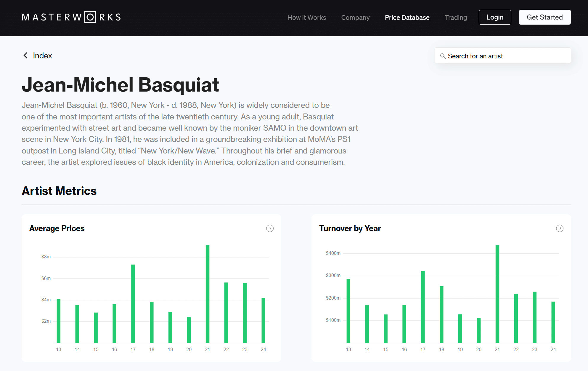The height and width of the screenshot is (371, 588).
Task: Select the 2024 bar in Turnover by Year
Action: 553,322
